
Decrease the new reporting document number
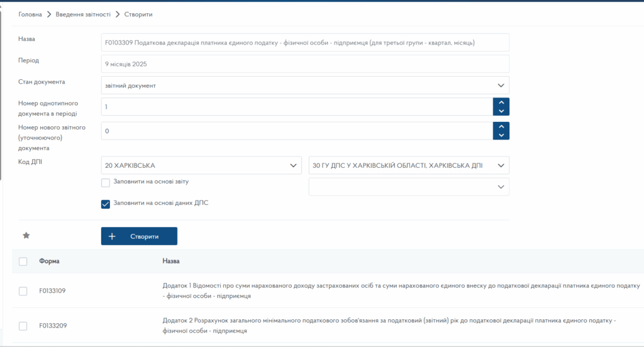coord(501,135)
